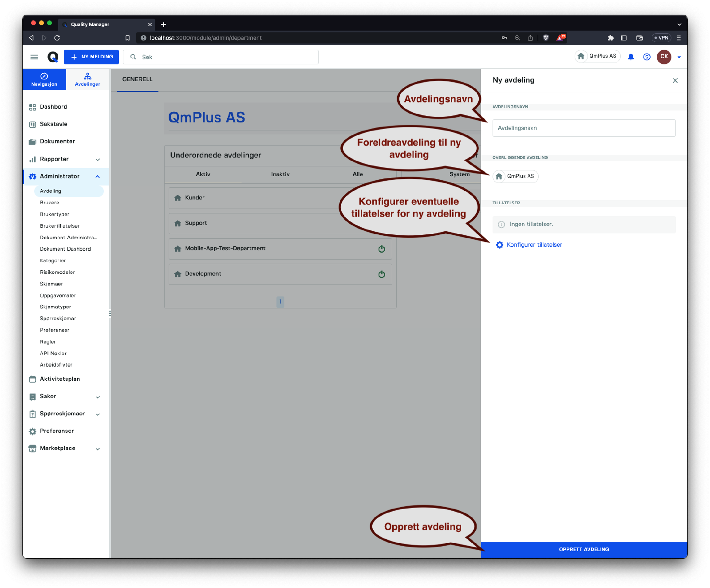
Task: Open the help question mark icon
Action: [647, 57]
